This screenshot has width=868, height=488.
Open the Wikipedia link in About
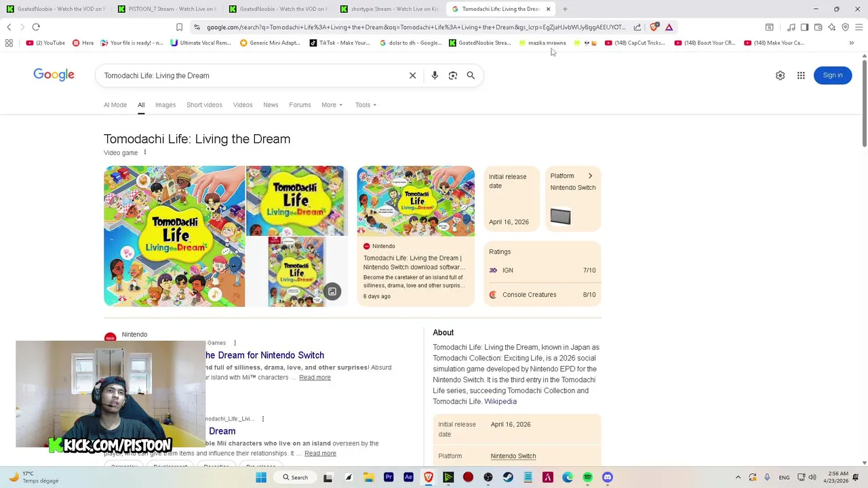click(500, 401)
